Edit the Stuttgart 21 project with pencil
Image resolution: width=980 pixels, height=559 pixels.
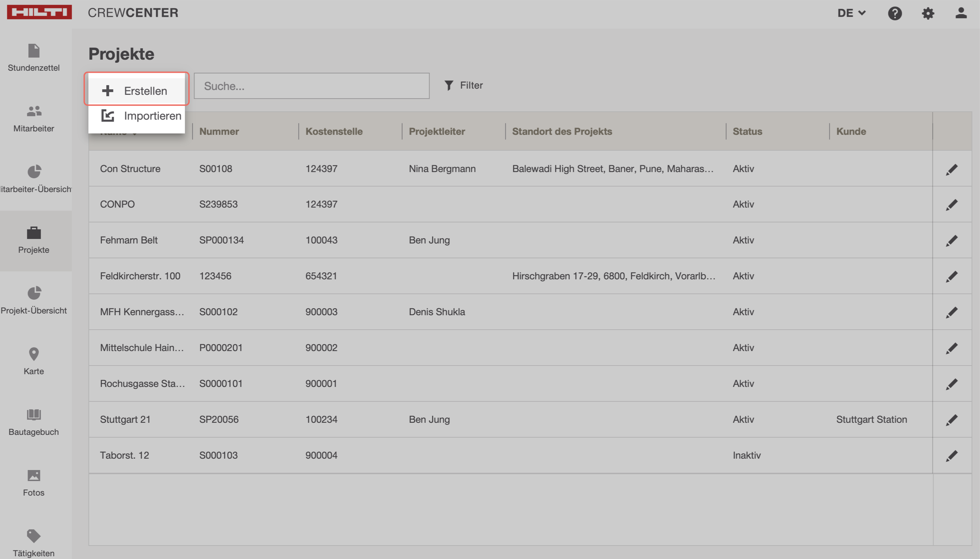(952, 420)
